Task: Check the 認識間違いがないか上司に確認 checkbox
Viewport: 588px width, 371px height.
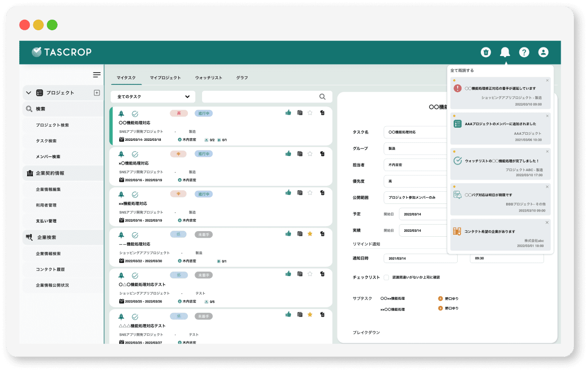Action: coord(386,277)
